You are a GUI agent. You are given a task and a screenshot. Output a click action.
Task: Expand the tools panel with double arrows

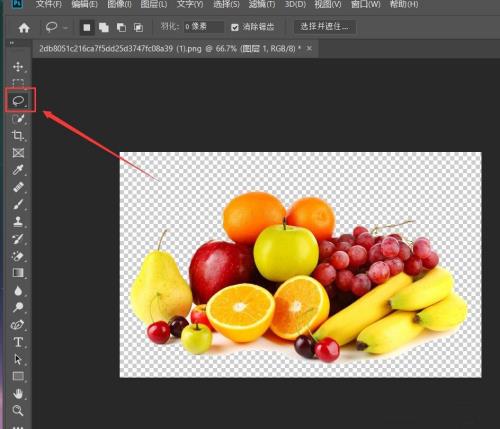pyautogui.click(x=12, y=43)
